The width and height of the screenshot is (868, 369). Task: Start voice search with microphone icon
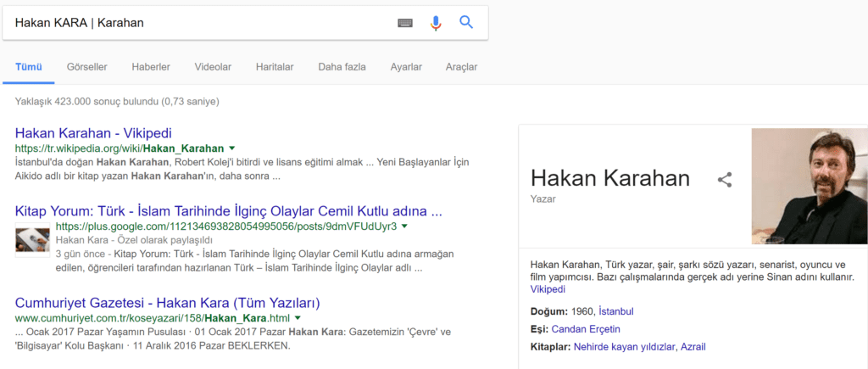click(436, 23)
